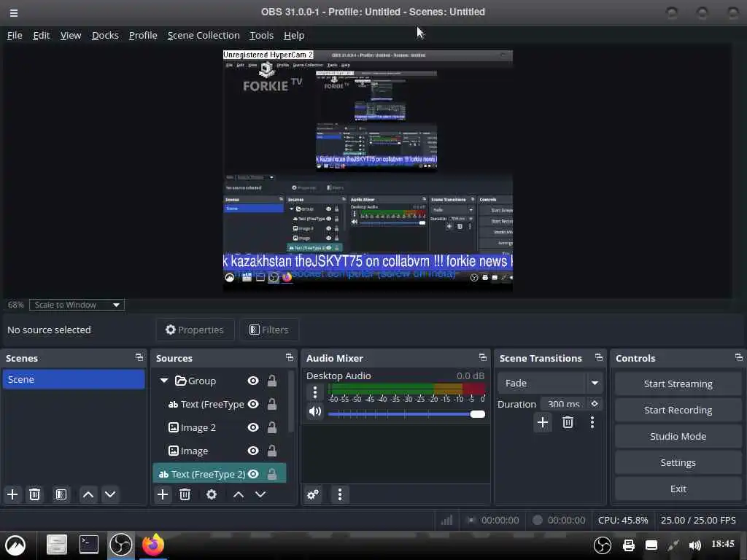
Task: Open source Filters button
Action: pyautogui.click(x=269, y=330)
